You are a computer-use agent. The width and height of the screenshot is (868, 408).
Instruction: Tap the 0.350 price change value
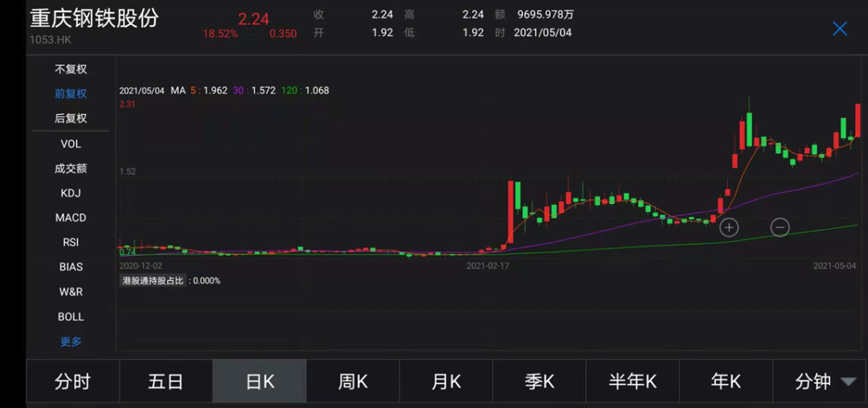[283, 34]
